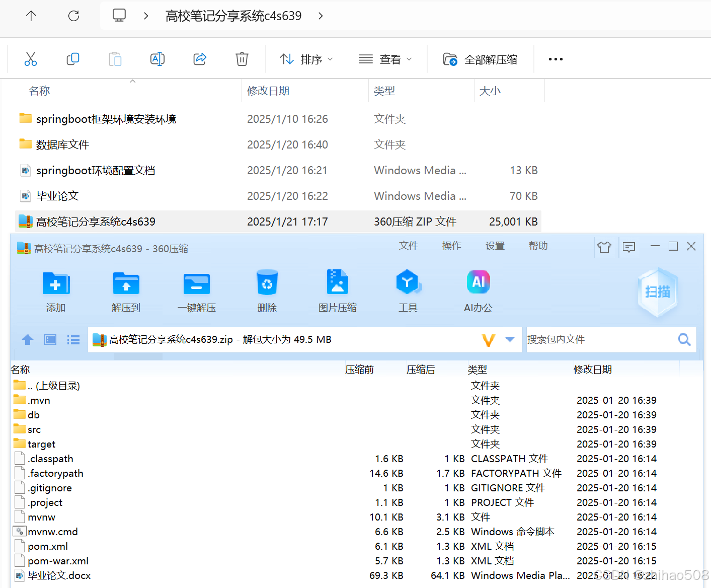This screenshot has height=588, width=711.
Task: Click the 添加 (Add) icon in 360压缩
Action: (55, 291)
